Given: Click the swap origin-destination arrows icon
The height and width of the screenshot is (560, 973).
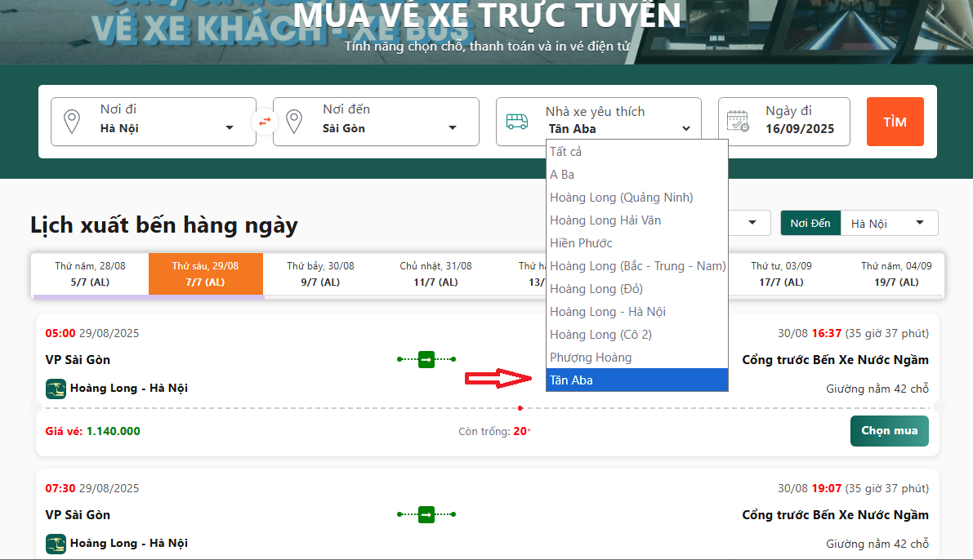Looking at the screenshot, I should click(x=265, y=122).
